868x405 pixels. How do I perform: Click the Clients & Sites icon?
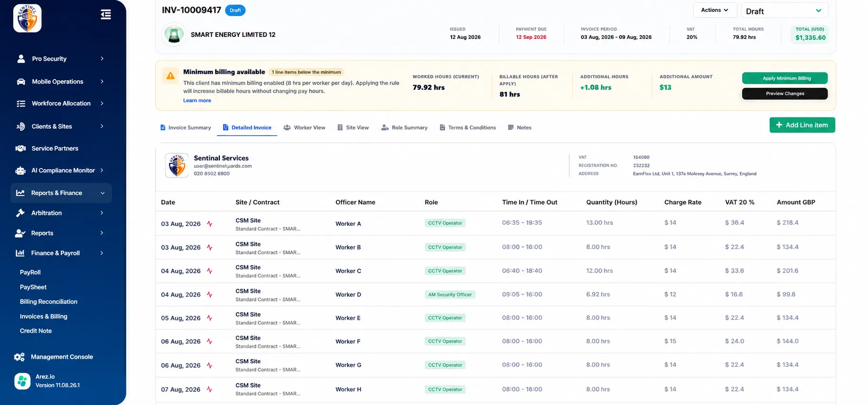21,126
